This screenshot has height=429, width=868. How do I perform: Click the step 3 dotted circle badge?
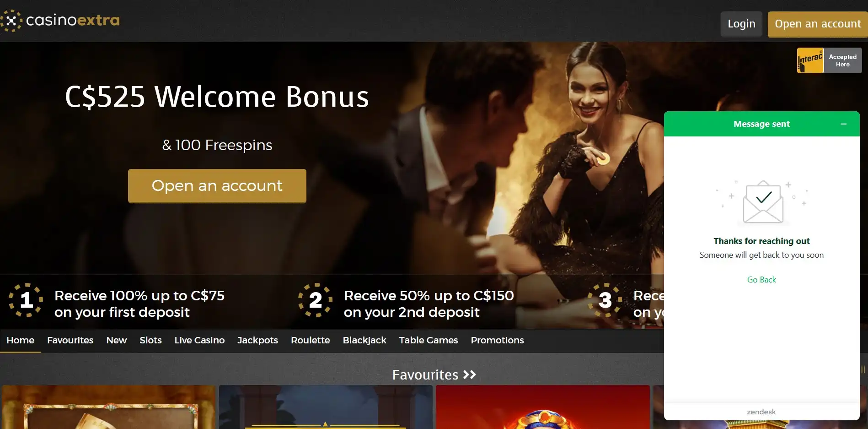point(605,300)
